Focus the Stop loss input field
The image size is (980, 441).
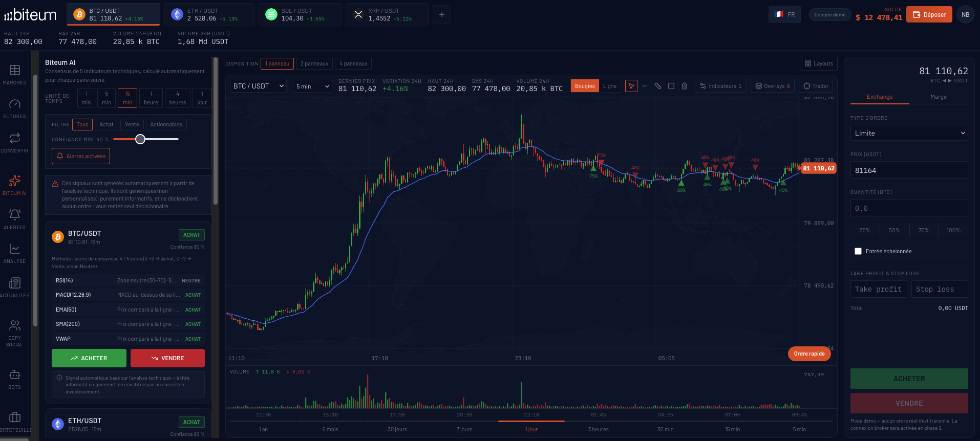(x=940, y=289)
